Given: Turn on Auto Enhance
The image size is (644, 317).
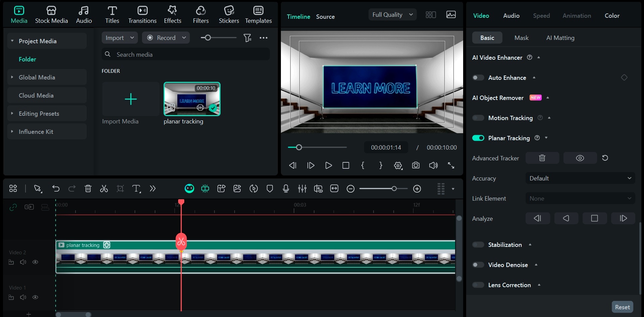Looking at the screenshot, I should point(478,77).
